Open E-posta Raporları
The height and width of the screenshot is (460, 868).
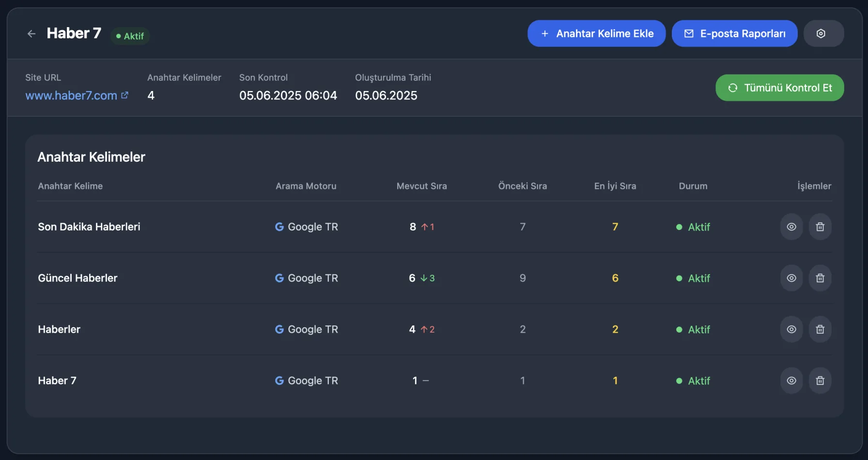[x=734, y=33]
